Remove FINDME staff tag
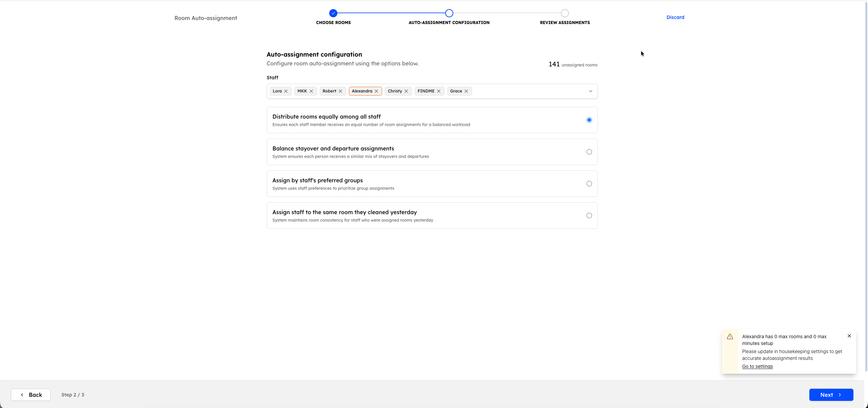 pyautogui.click(x=439, y=91)
